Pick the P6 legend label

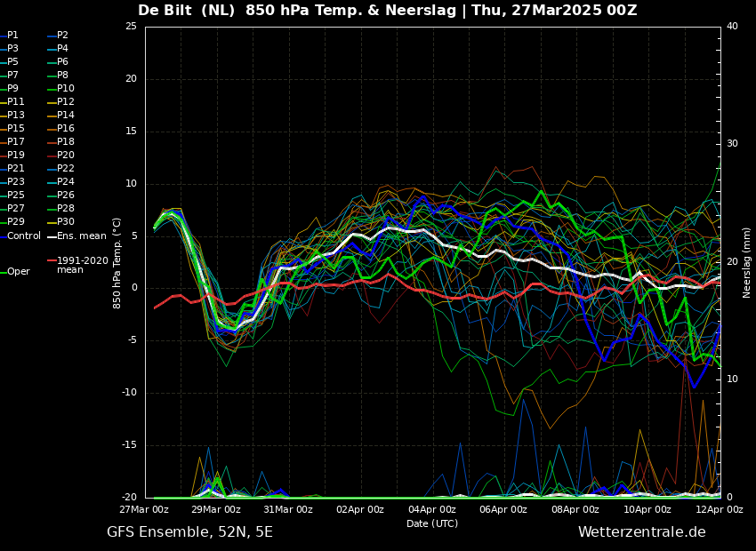[x=62, y=61]
